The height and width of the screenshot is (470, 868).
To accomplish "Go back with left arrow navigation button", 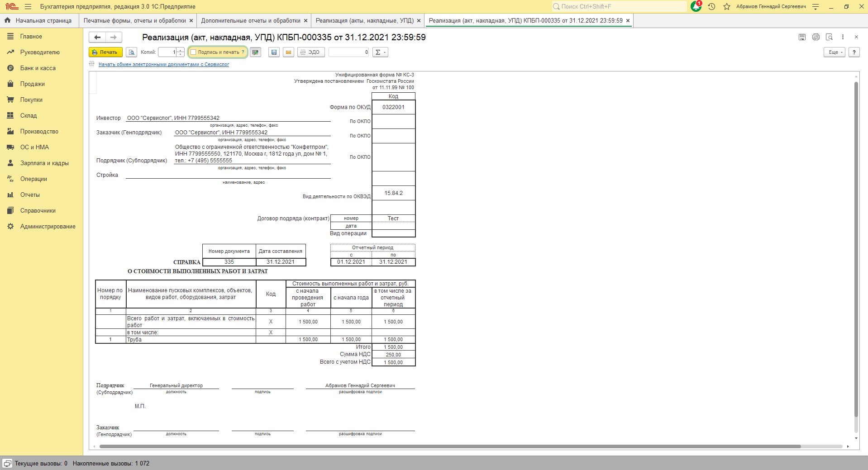I will pos(97,37).
